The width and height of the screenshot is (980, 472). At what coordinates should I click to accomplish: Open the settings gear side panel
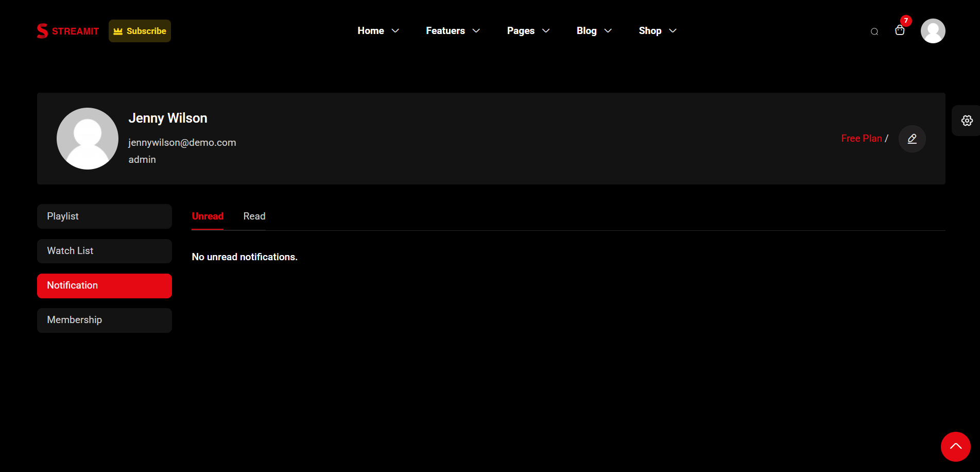(967, 121)
